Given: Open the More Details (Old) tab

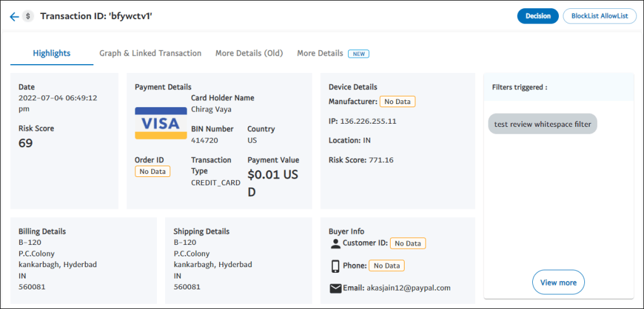Looking at the screenshot, I should (x=249, y=53).
